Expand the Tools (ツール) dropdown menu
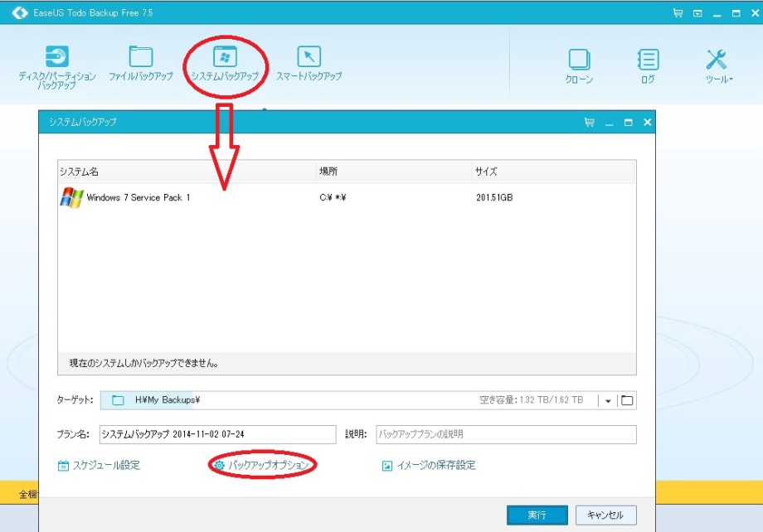Screen dimensions: 763x532 (x=717, y=66)
